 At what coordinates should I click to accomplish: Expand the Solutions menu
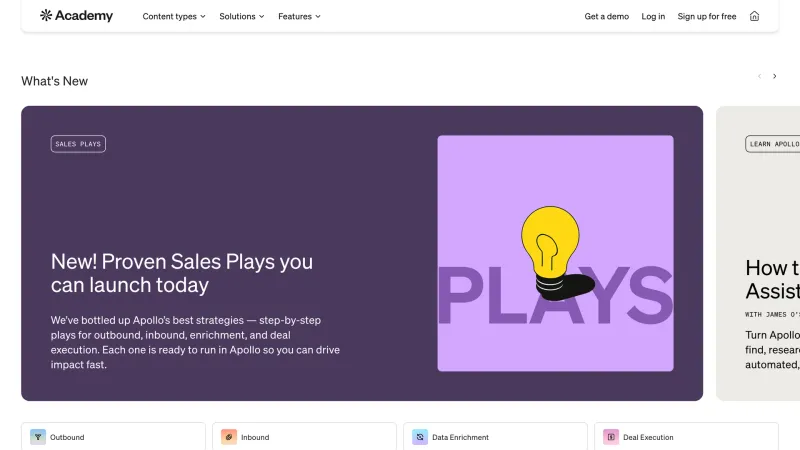click(242, 16)
